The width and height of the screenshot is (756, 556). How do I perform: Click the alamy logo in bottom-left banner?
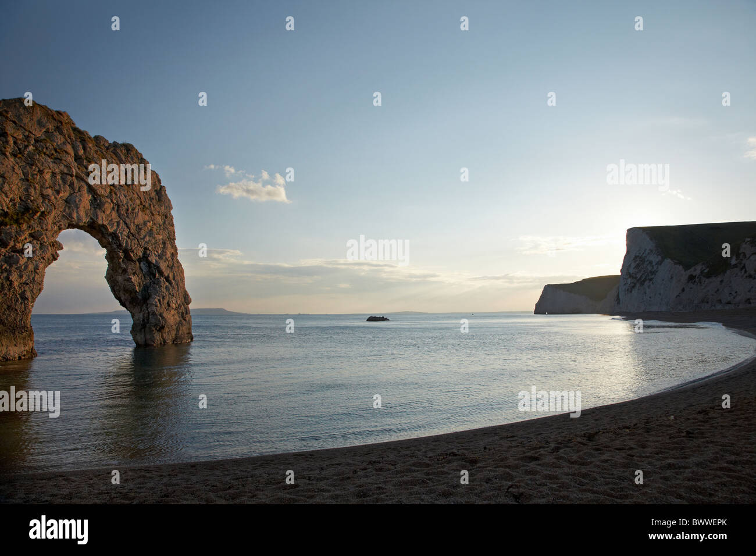point(58,530)
